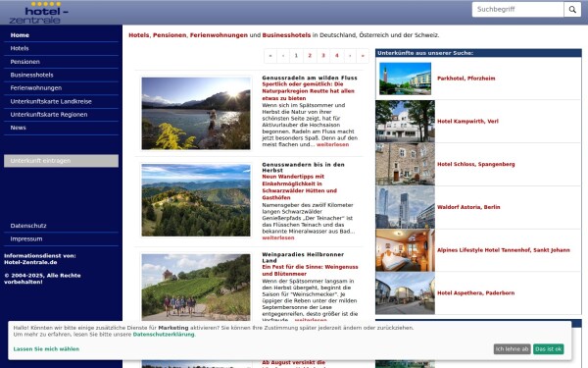Open the Hotel Kampwirth, Verl link
Viewport: 588px width, 368px height.
(x=467, y=122)
